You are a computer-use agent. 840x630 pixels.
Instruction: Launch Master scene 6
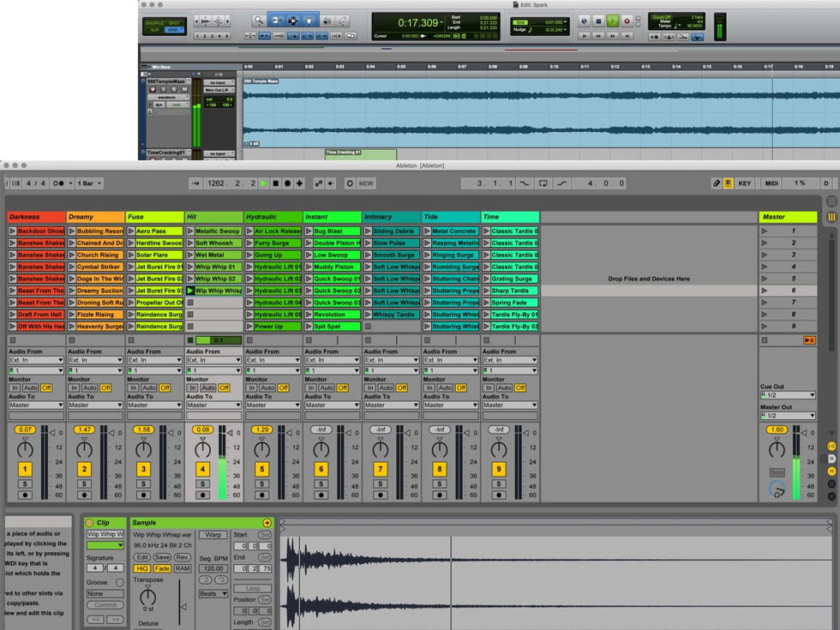point(764,291)
